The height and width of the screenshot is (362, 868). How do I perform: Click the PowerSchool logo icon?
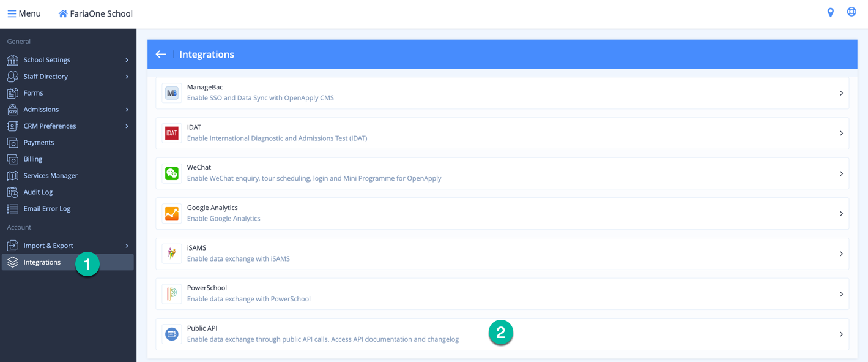[172, 294]
